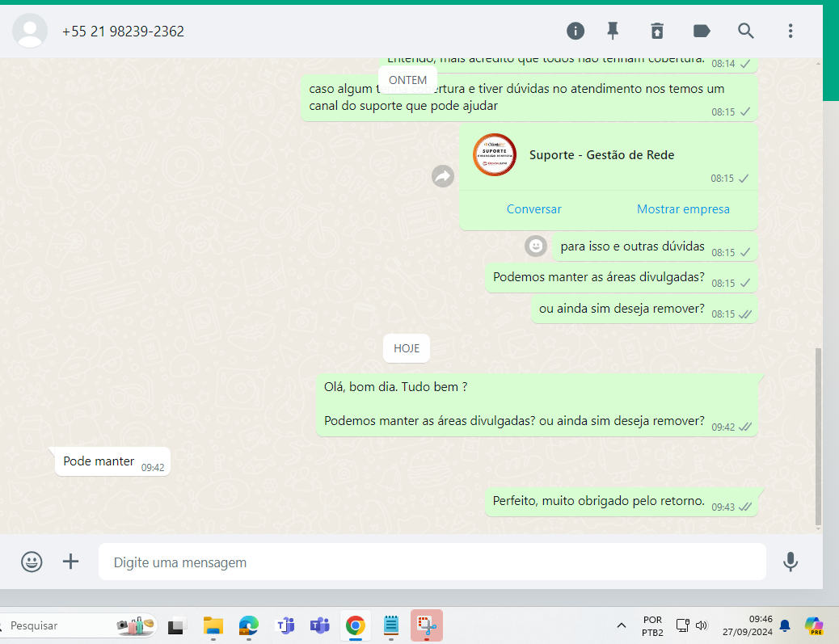Open the volume control in system tray
The image size is (839, 644).
pos(702,625)
